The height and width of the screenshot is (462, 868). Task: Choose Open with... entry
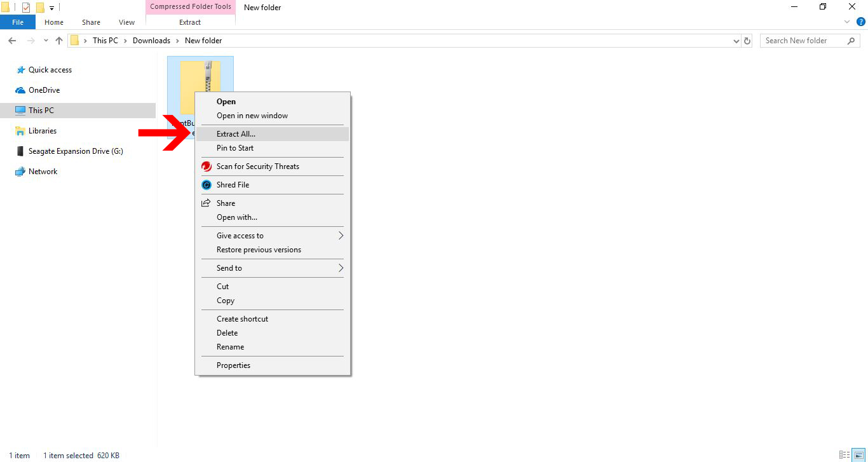pos(273,217)
